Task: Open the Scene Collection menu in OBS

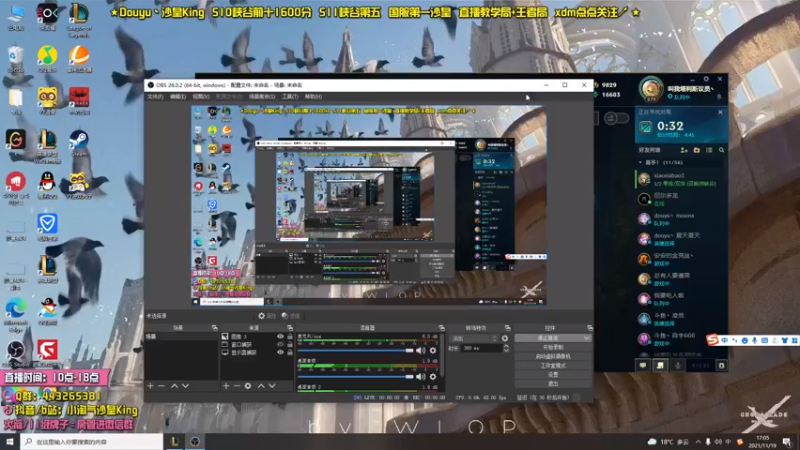Action: pyautogui.click(x=262, y=96)
